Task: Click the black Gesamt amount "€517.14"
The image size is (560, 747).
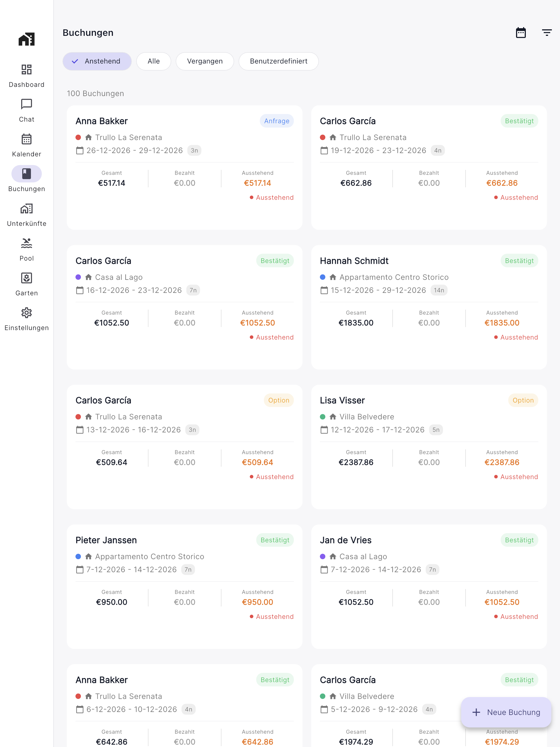Action: click(112, 183)
